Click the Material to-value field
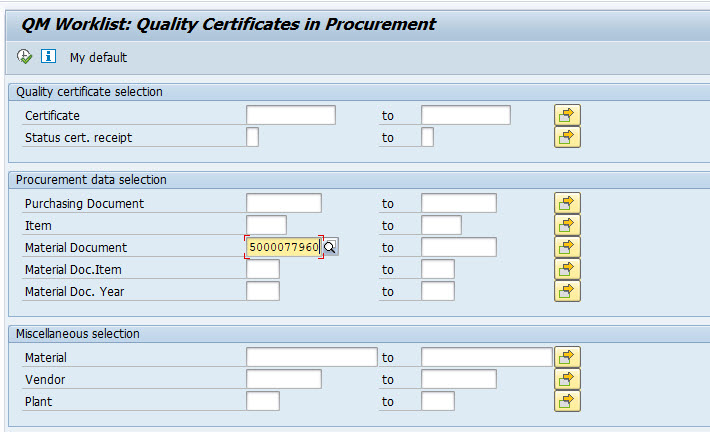Image resolution: width=710 pixels, height=432 pixels. click(486, 357)
